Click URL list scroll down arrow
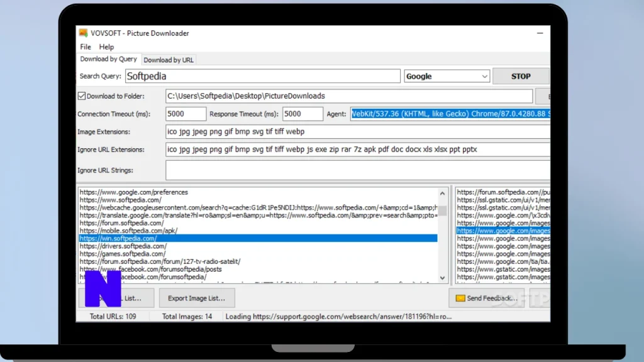This screenshot has width=644, height=362. (442, 278)
